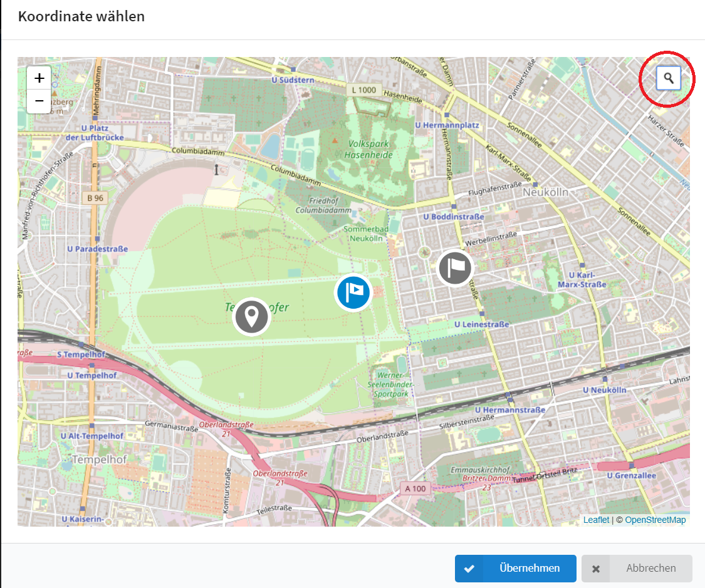
Task: Click the Werbellinstraße street label
Action: click(x=491, y=239)
